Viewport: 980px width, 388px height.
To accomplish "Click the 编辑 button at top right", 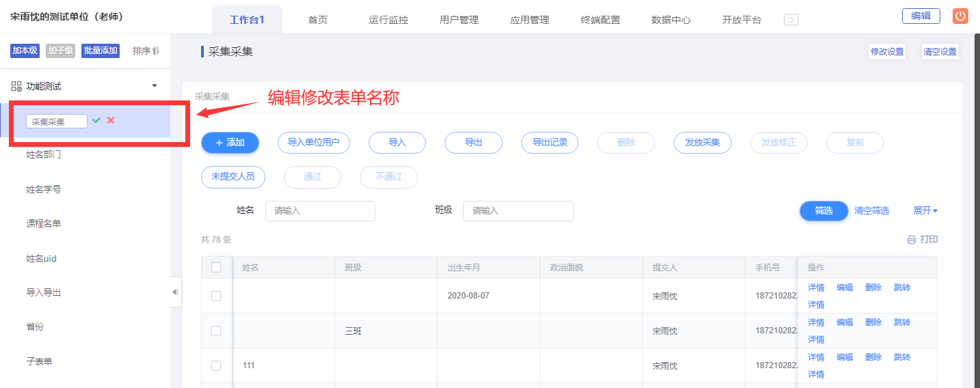I will point(921,16).
